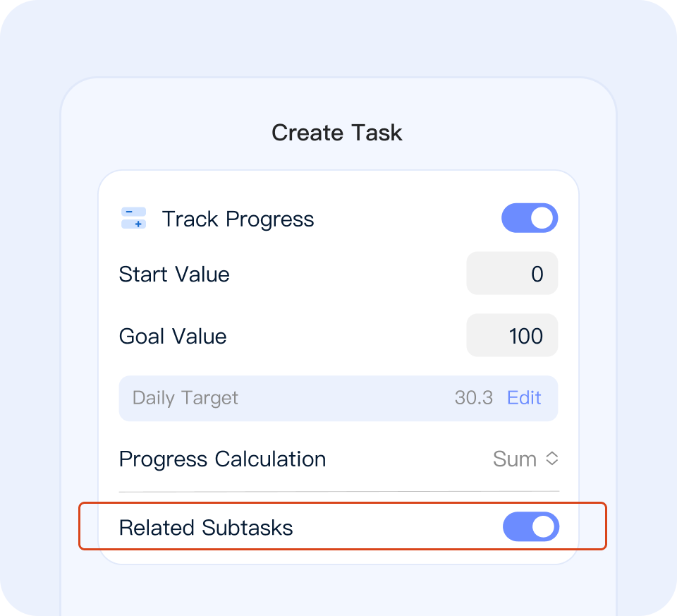Click the Goal Value label
677x616 pixels.
[173, 336]
